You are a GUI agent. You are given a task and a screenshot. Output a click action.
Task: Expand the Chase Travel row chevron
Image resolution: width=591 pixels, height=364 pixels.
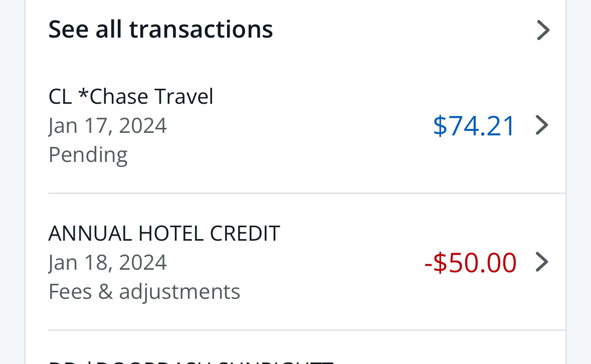pyautogui.click(x=542, y=125)
